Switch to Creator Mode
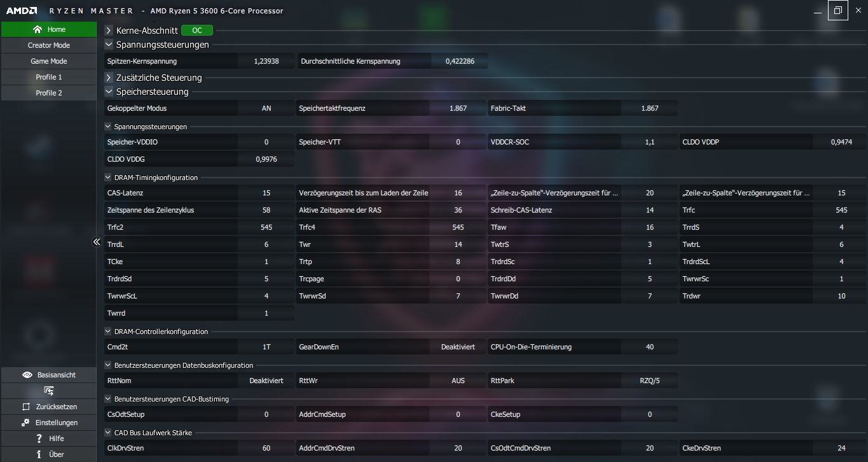 click(x=49, y=45)
